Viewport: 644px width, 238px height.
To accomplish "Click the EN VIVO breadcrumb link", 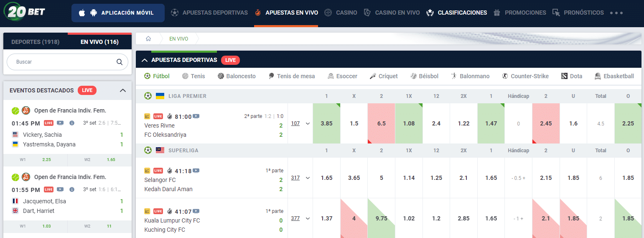I will tap(179, 38).
